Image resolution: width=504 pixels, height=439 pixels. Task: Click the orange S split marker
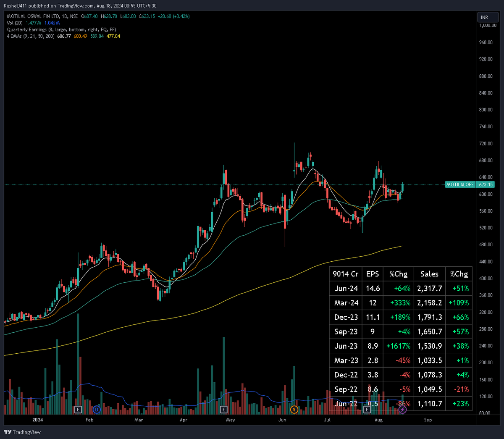[295, 408]
